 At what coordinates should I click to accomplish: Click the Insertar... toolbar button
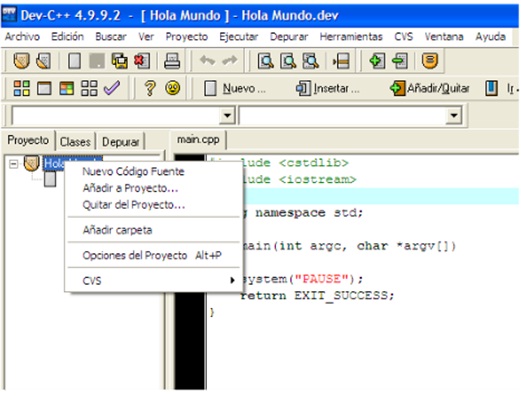click(328, 88)
